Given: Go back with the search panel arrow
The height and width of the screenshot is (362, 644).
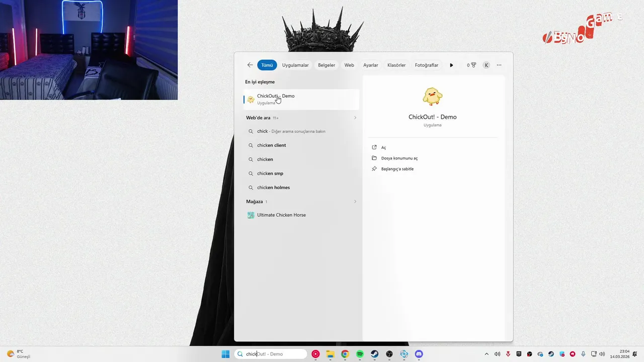Looking at the screenshot, I should click(x=250, y=65).
